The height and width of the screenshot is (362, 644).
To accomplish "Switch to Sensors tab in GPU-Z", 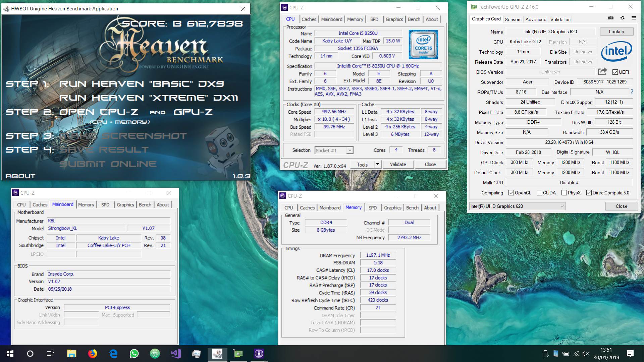I will pyautogui.click(x=513, y=19).
